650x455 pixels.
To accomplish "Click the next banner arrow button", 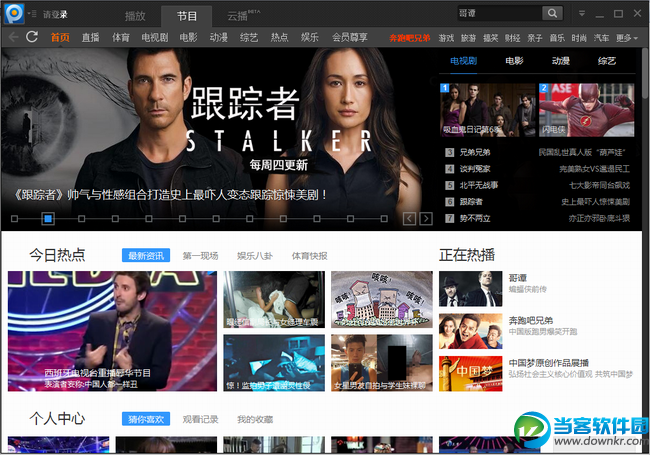I will click(426, 218).
